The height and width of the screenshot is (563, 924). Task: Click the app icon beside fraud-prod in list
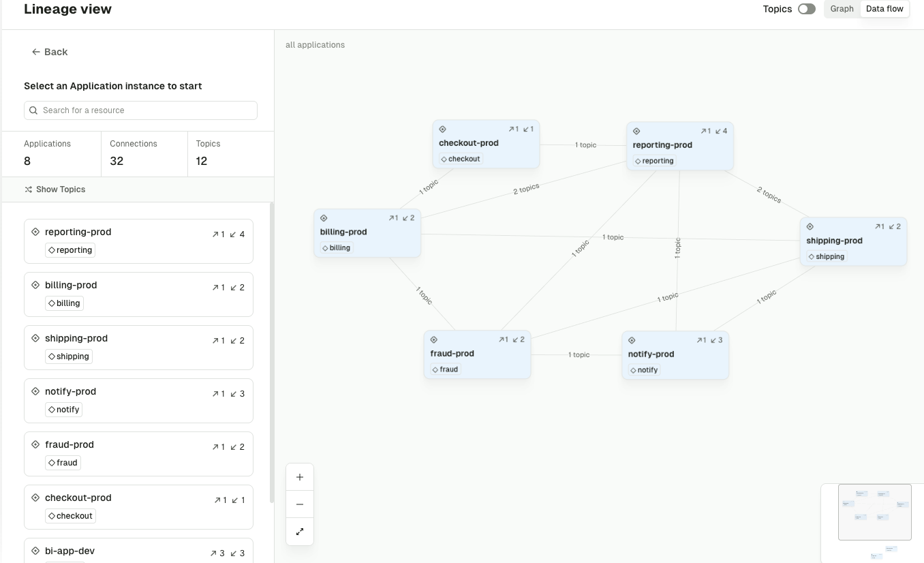[35, 444]
